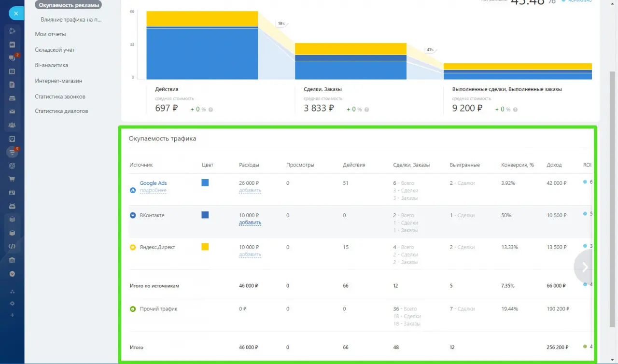Screen dimensions: 618x364
Task: Close the left slider with the blue X button
Action: [x=16, y=14]
